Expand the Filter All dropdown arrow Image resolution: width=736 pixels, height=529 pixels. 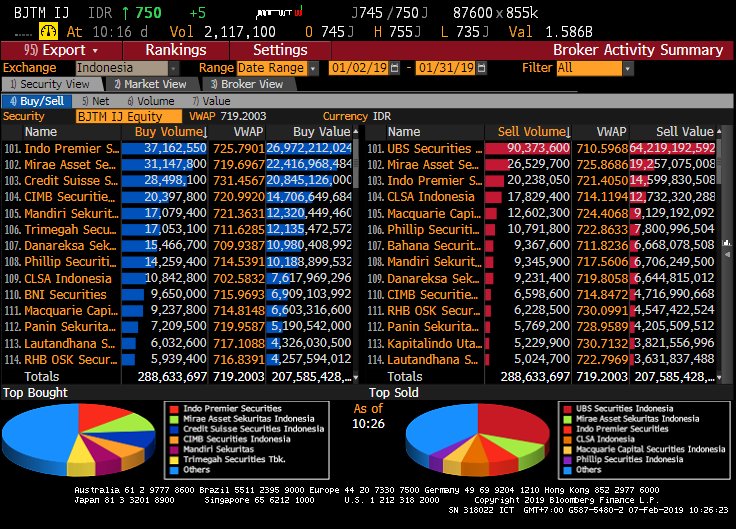(x=628, y=69)
